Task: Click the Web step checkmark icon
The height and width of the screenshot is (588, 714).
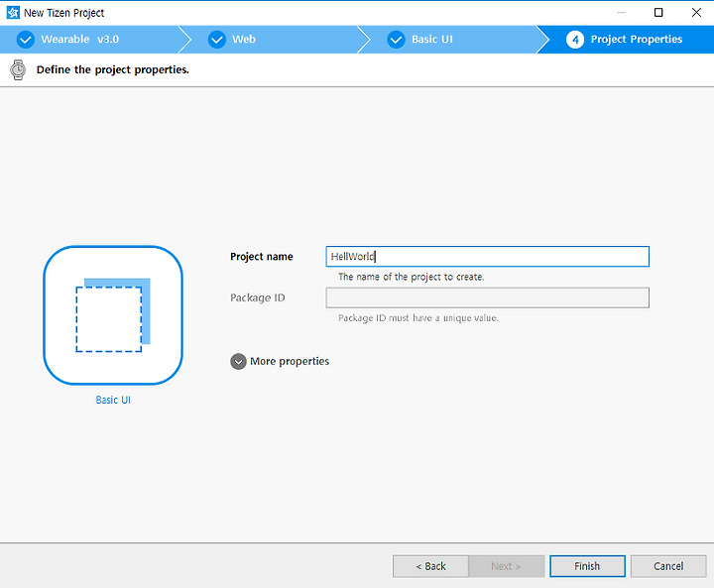Action: [x=217, y=40]
